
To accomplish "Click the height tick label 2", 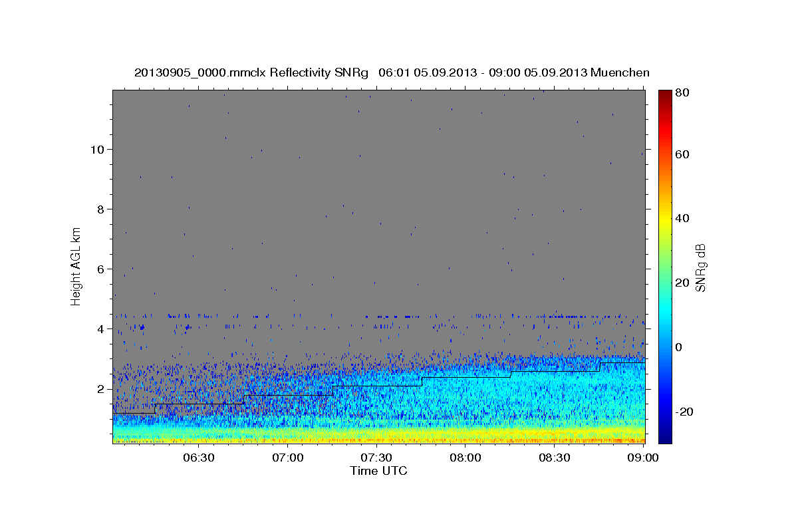I will pyautogui.click(x=101, y=389).
